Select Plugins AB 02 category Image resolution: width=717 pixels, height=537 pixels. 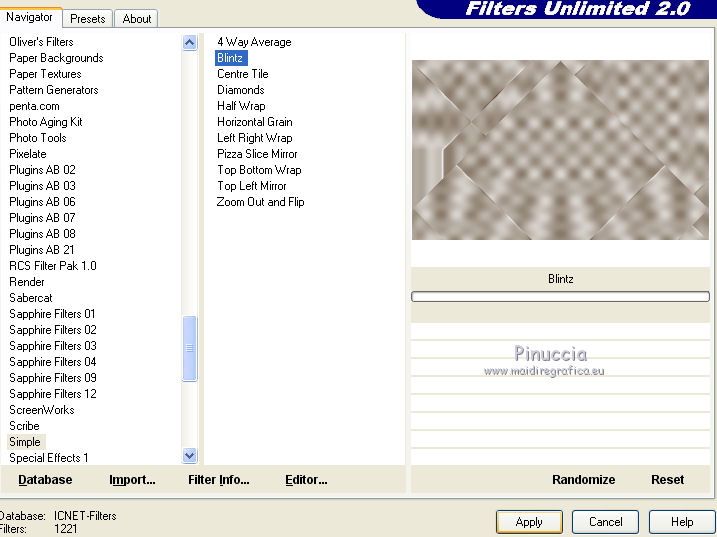pos(42,170)
